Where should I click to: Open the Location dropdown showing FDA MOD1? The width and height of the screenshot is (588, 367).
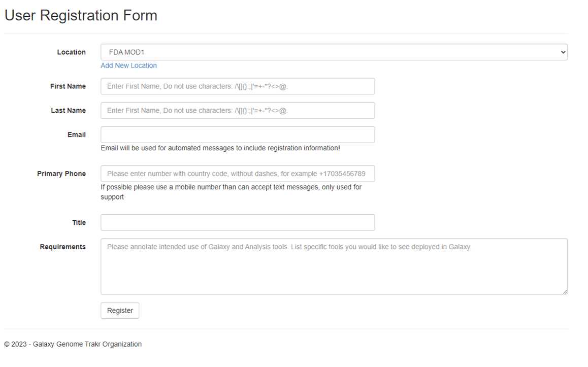coord(334,52)
